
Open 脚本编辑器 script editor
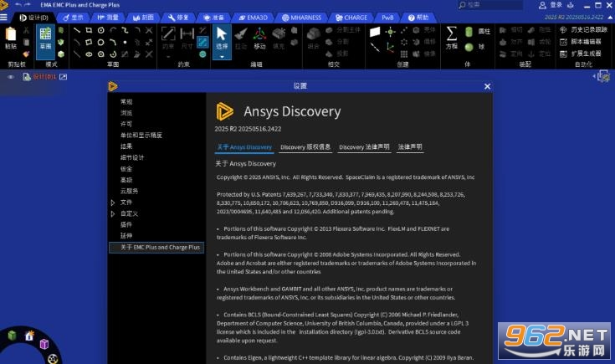(x=580, y=42)
